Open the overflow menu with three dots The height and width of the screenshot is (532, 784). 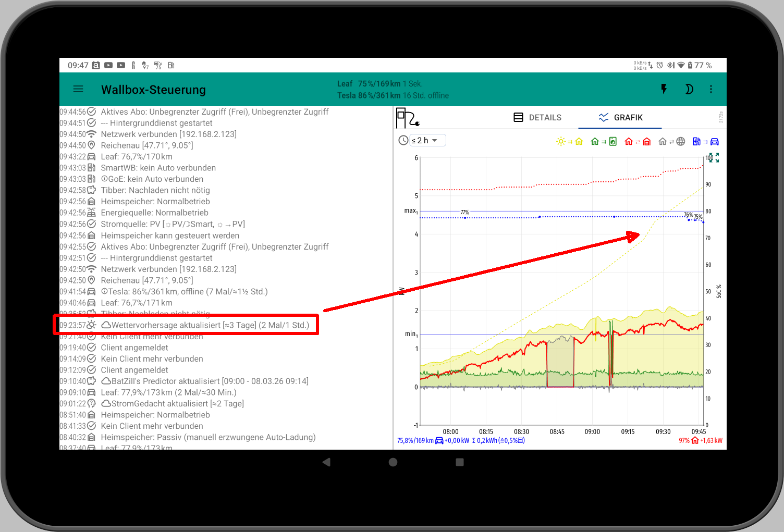coord(711,89)
